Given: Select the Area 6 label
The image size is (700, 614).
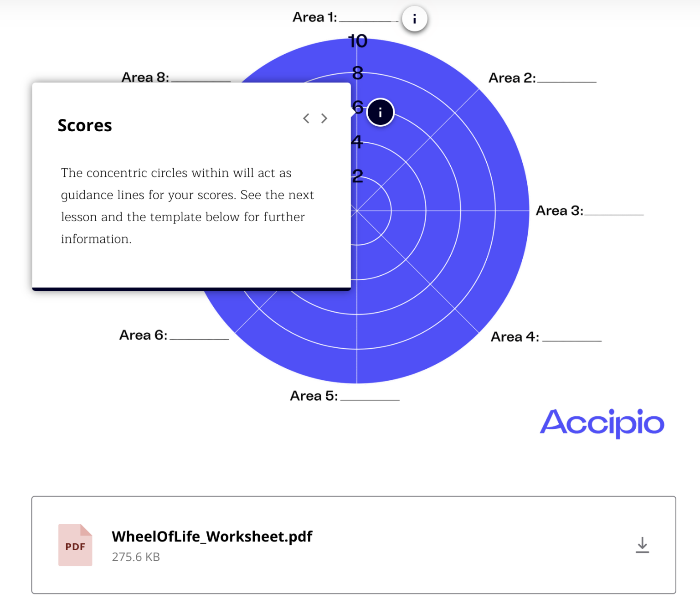Looking at the screenshot, I should coord(143,335).
